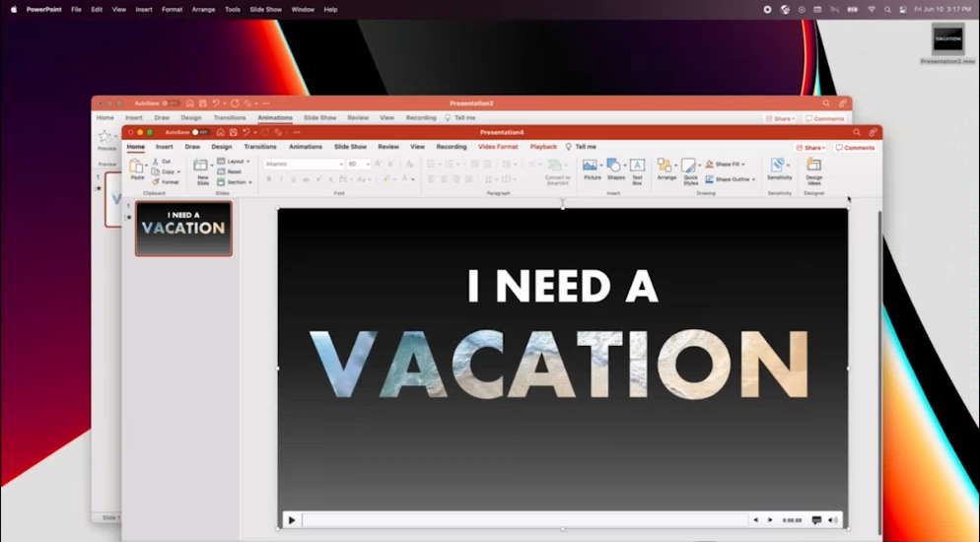
Task: Click the Clear Formatting icon
Action: [410, 165]
